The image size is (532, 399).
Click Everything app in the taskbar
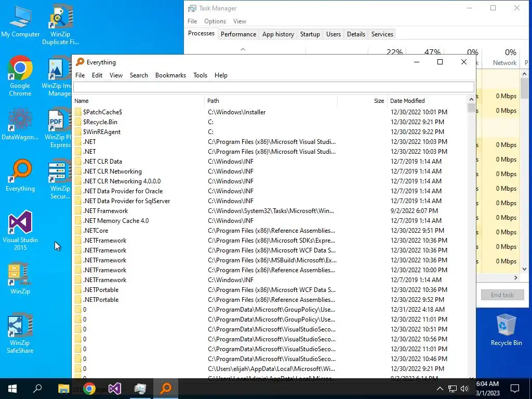pos(166,389)
